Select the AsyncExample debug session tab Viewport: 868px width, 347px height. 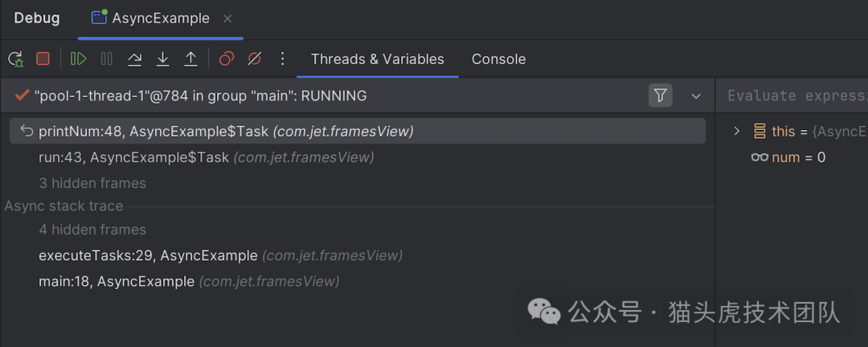tap(151, 18)
